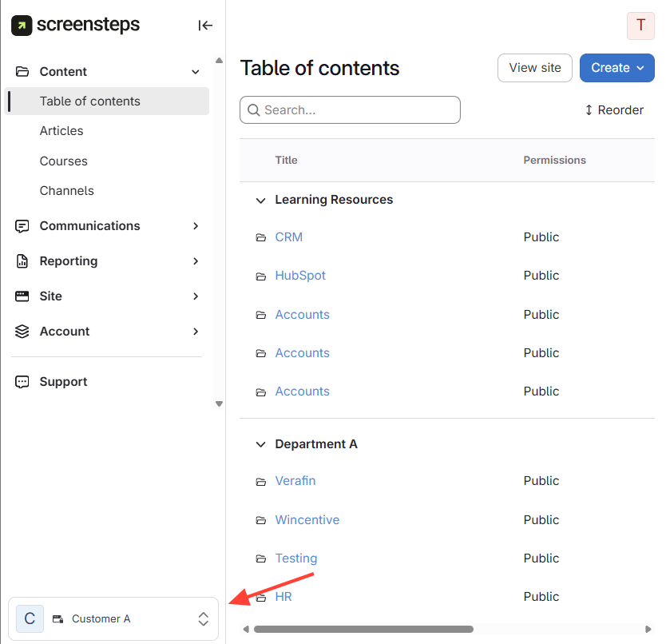This screenshot has width=666, height=644.
Task: Open the Customer A account switcher
Action: [113, 619]
